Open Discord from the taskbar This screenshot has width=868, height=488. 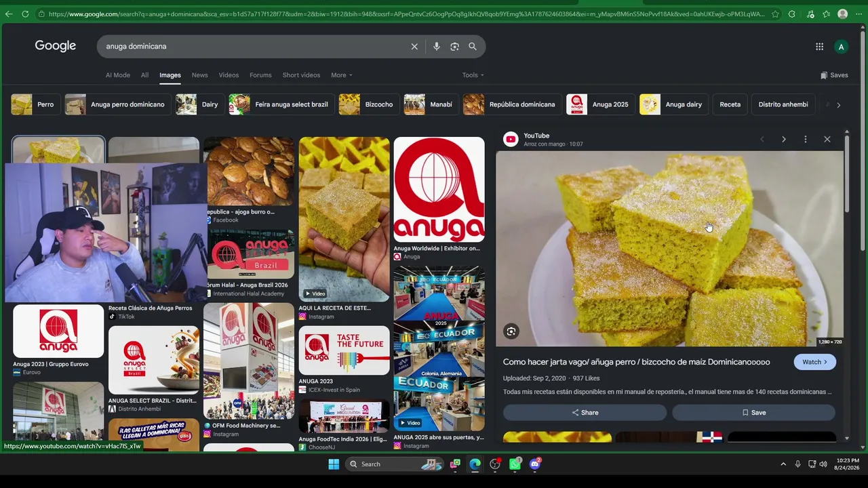tap(535, 464)
